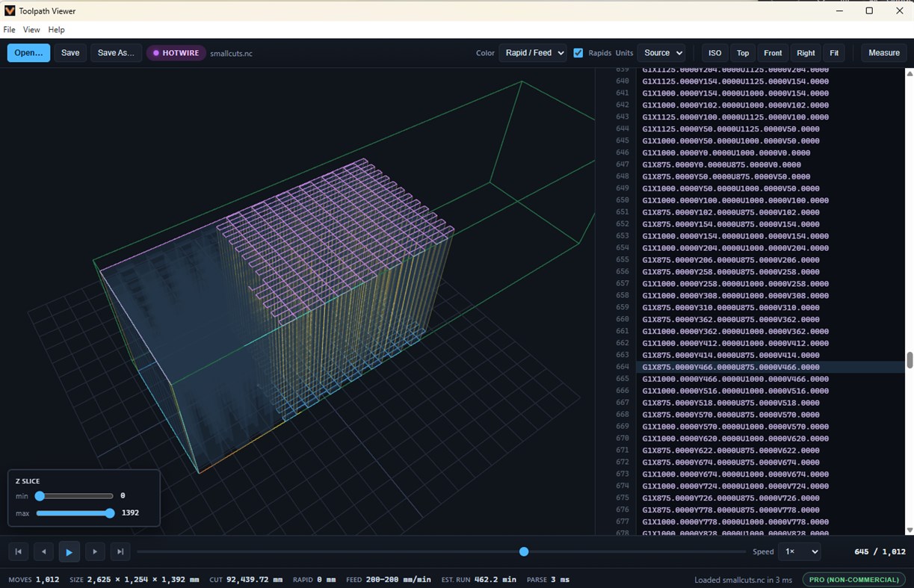The height and width of the screenshot is (588, 914).
Task: Switch to ISO view
Action: pos(715,53)
